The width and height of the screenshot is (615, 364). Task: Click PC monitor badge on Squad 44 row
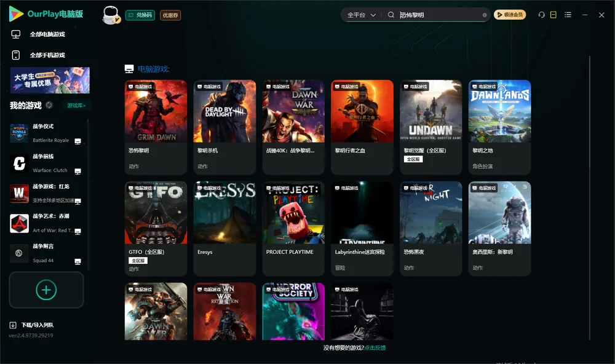coord(77,262)
